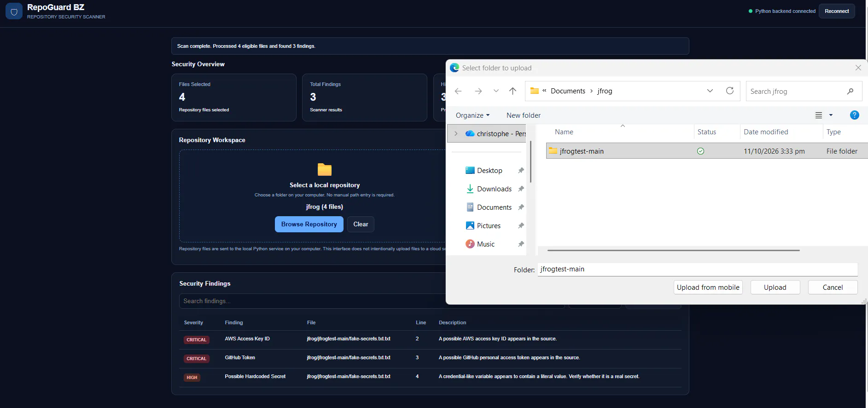Go forward in the upload dialog
Image resolution: width=868 pixels, height=408 pixels.
pos(478,91)
